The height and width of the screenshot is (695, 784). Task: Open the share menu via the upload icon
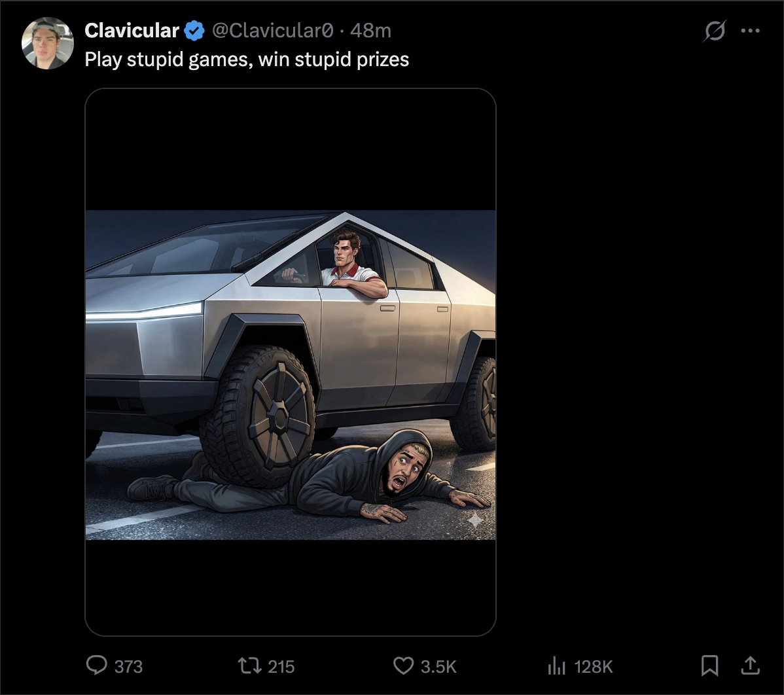point(750,666)
